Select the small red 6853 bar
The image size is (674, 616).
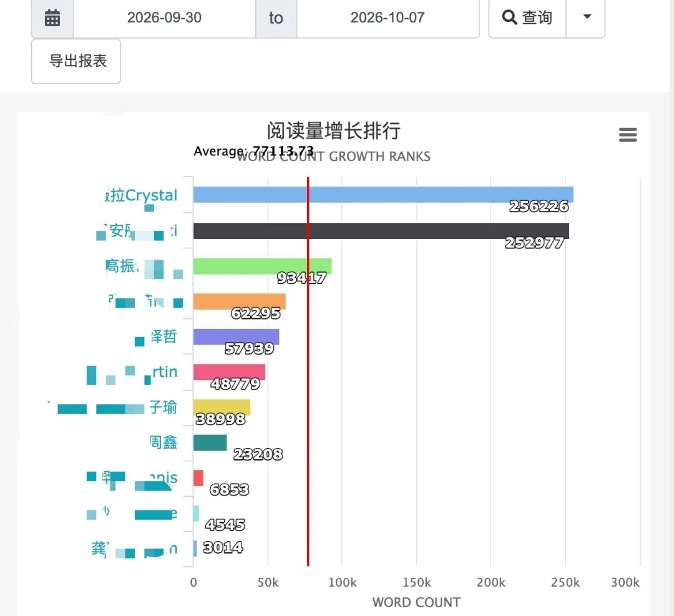pyautogui.click(x=198, y=478)
